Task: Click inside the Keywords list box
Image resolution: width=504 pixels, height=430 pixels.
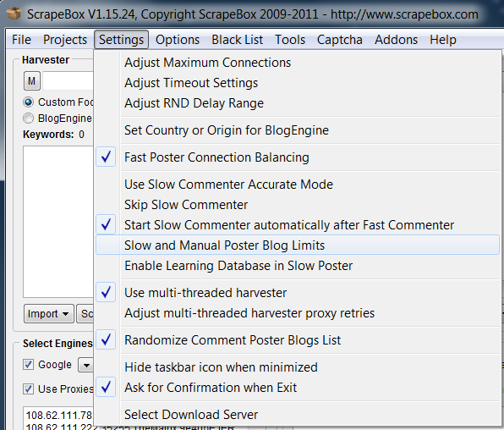Action: [x=58, y=222]
